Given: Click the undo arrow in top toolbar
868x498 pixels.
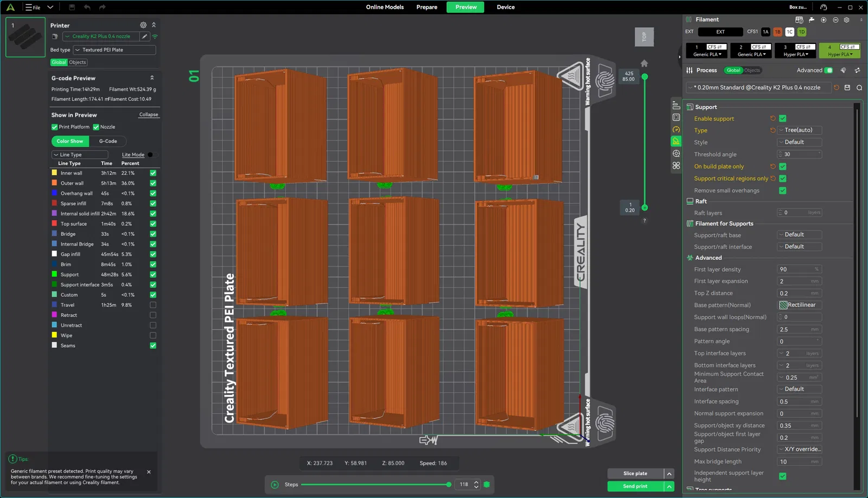Looking at the screenshot, I should (87, 7).
